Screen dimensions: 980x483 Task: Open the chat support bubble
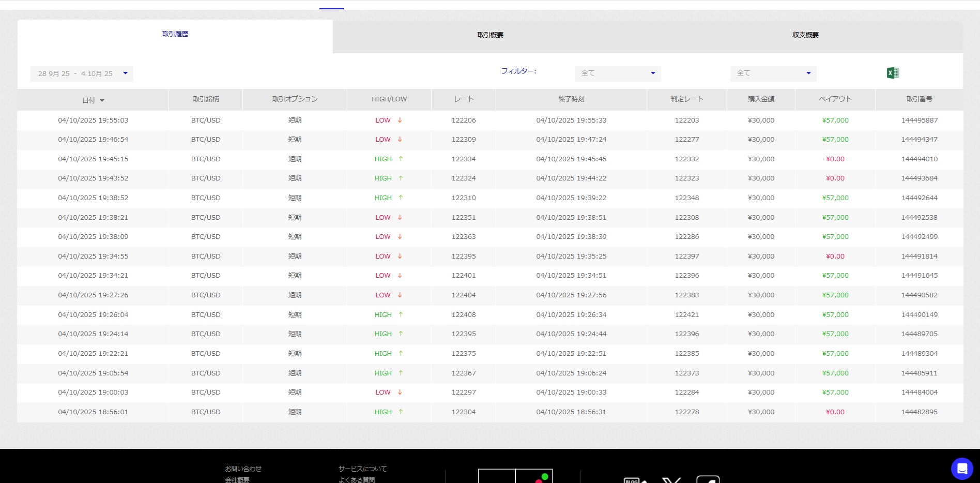pyautogui.click(x=961, y=469)
